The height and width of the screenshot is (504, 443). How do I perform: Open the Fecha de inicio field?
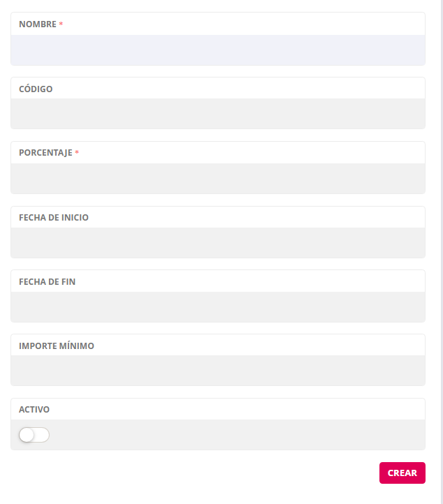coord(217,242)
